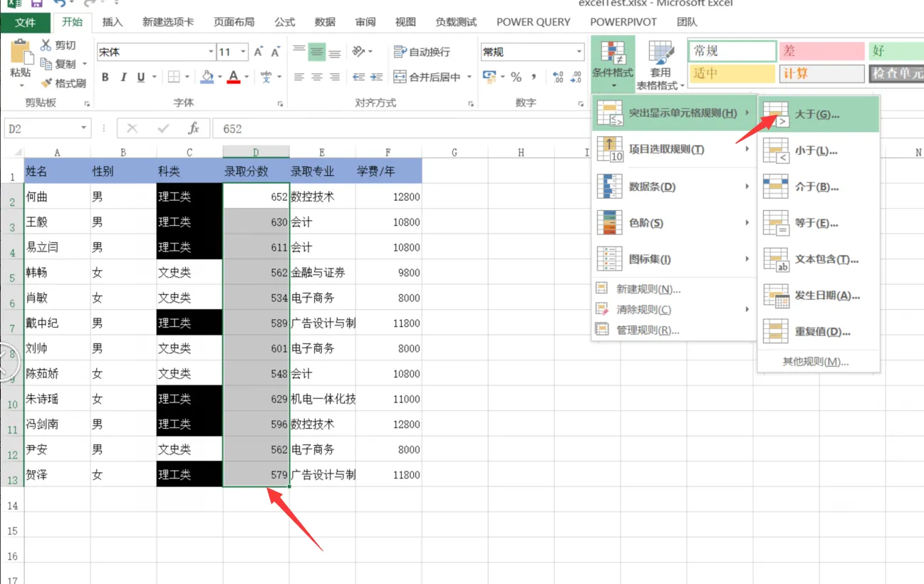Screen dimensions: 924x584
Task: Click the Copy (复制) icon
Action: point(46,64)
